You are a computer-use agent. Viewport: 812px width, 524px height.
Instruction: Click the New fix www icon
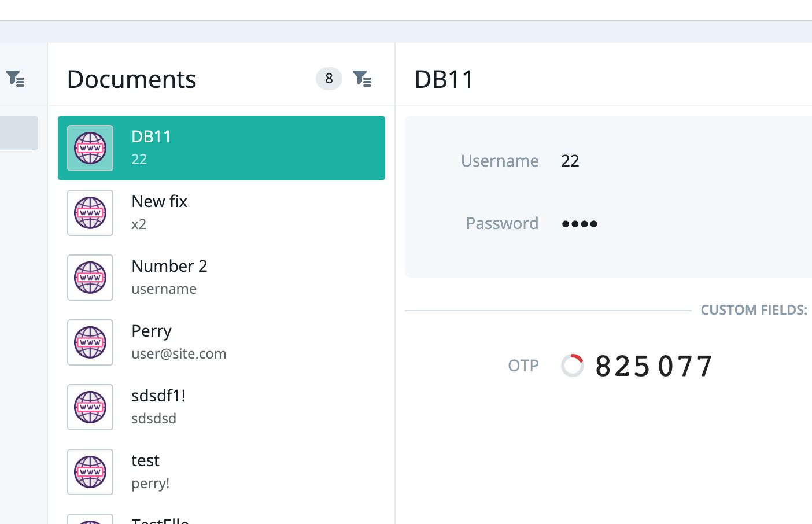(x=90, y=213)
